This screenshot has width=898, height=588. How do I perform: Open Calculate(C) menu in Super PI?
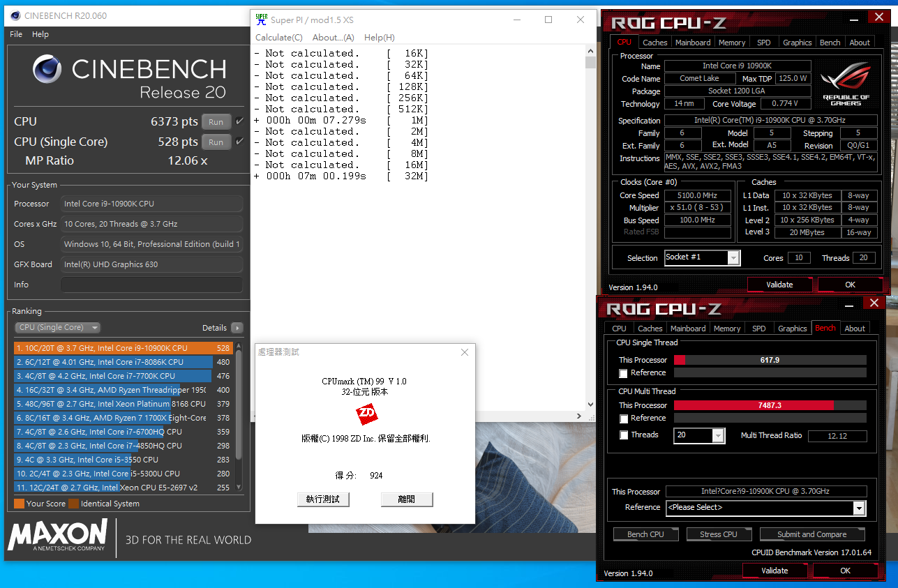coord(279,38)
